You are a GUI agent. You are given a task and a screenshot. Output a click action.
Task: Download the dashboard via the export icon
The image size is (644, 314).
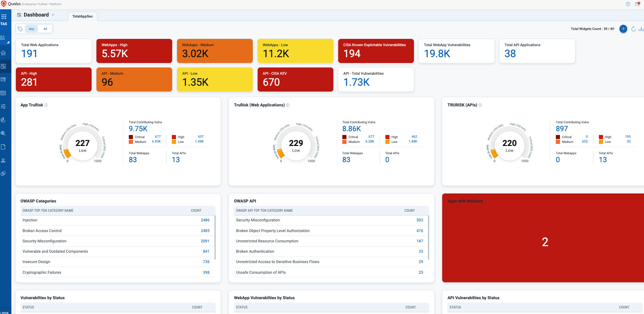point(641,29)
